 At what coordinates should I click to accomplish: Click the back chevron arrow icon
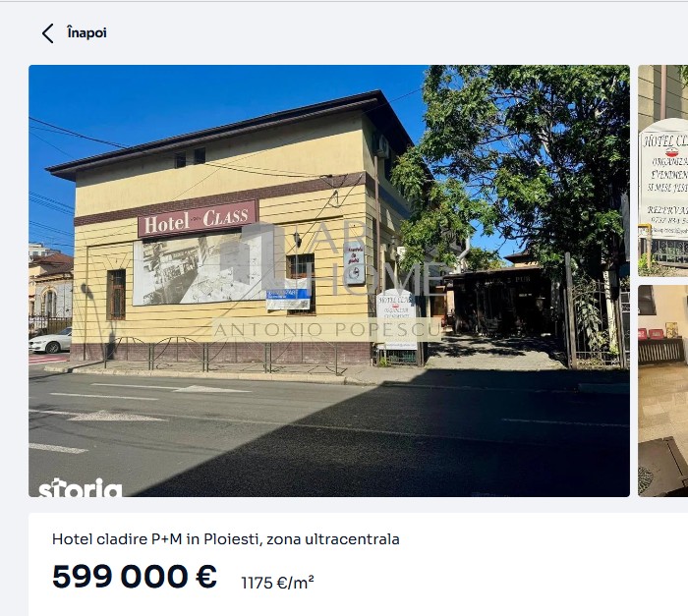(x=48, y=33)
